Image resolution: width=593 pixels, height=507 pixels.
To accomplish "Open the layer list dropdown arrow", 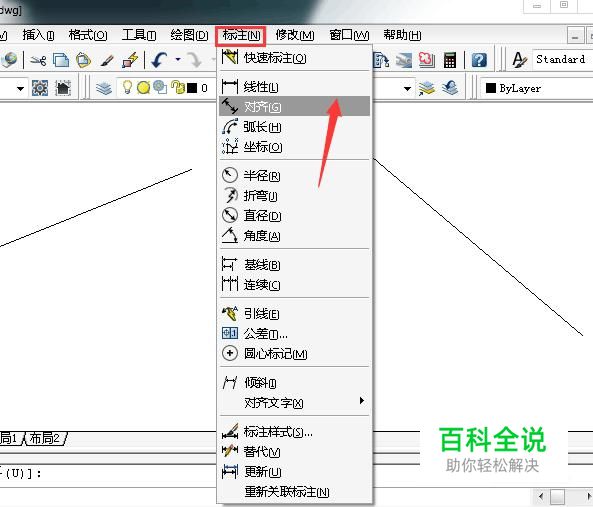I will 407,89.
